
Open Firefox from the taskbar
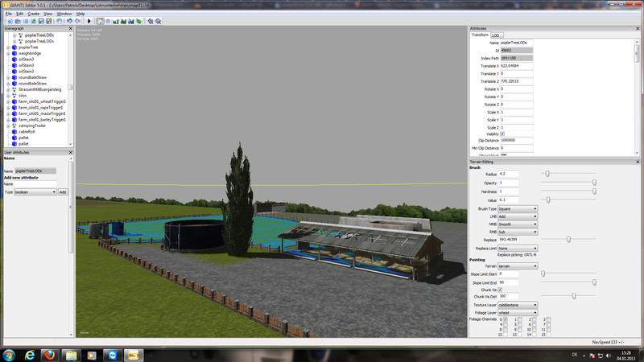(x=50, y=356)
